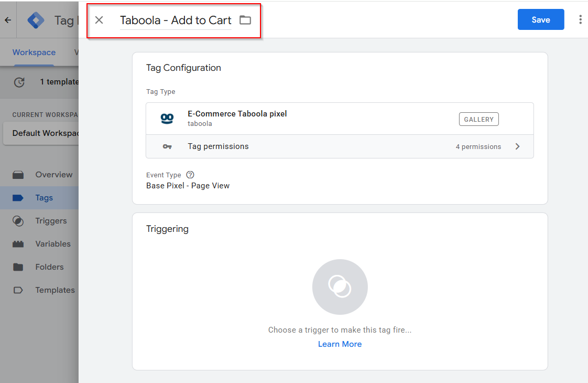Open the folder icon beside the tag name
588x383 pixels.
[x=245, y=20]
